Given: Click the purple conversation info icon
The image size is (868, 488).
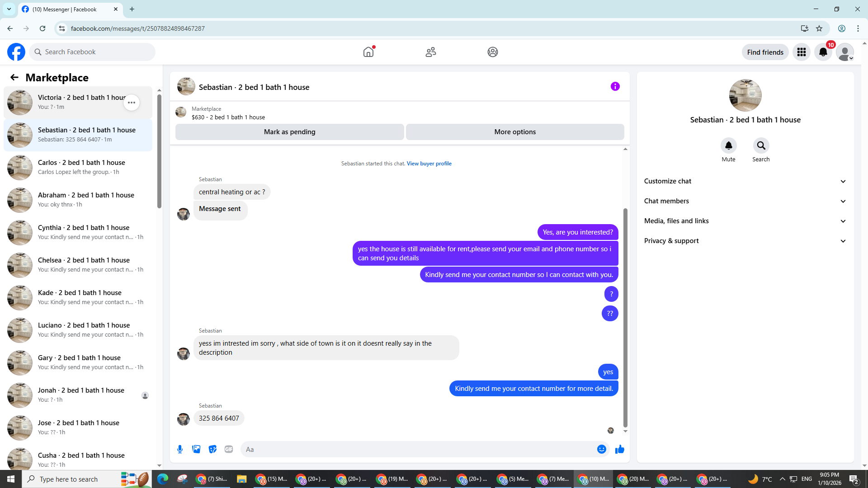Looking at the screenshot, I should click(x=615, y=86).
